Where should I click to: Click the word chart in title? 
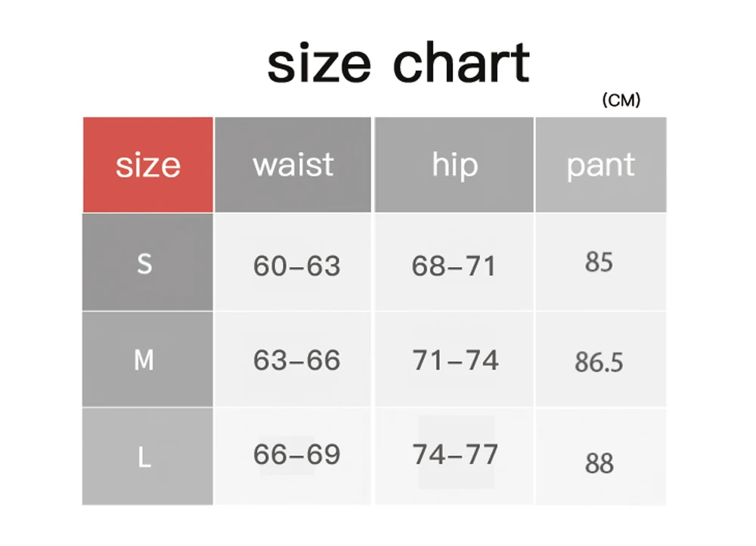[461, 64]
